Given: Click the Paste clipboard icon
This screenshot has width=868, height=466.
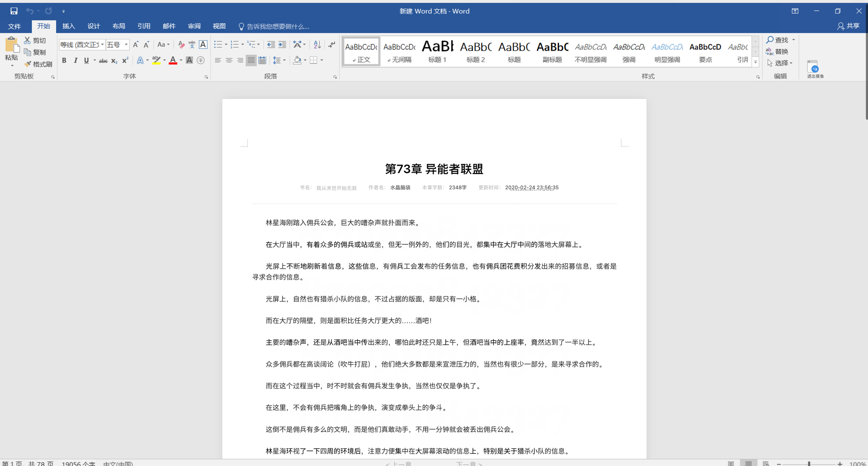Looking at the screenshot, I should (x=12, y=45).
